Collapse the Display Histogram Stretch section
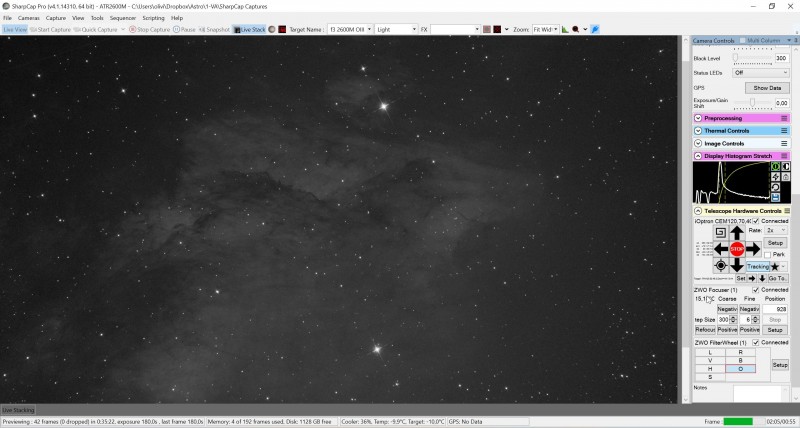The width and height of the screenshot is (800, 428). 698,156
